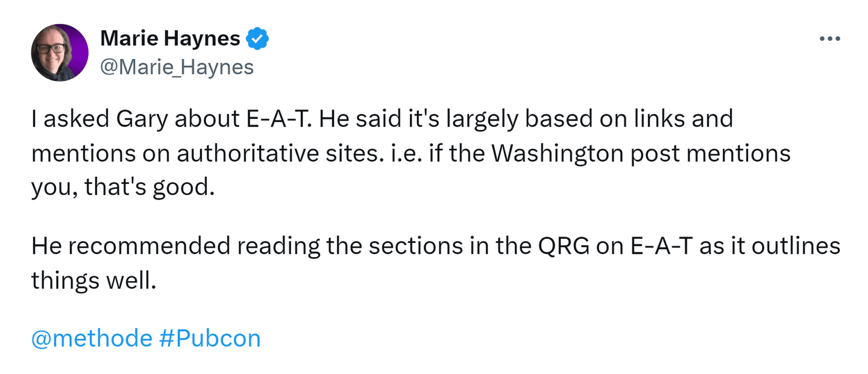868x374 pixels.
Task: Click the "things well." line
Action: 93,280
